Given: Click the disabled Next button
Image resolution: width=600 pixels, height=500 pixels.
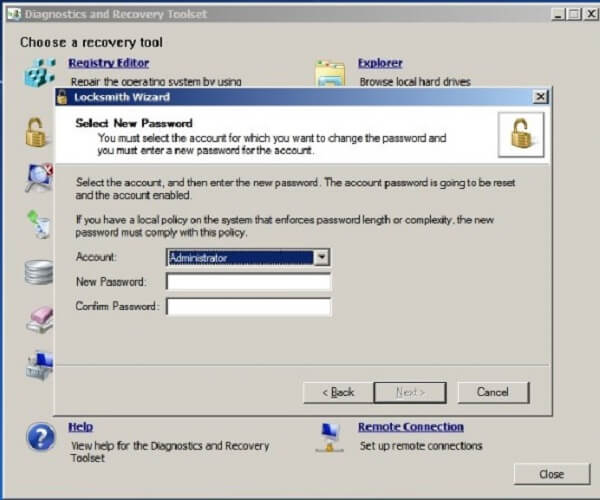Looking at the screenshot, I should point(410,392).
